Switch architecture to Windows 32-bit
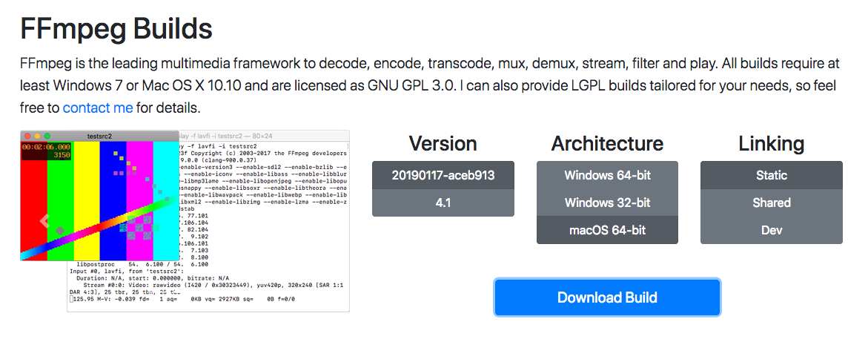The image size is (868, 339). [x=607, y=203]
